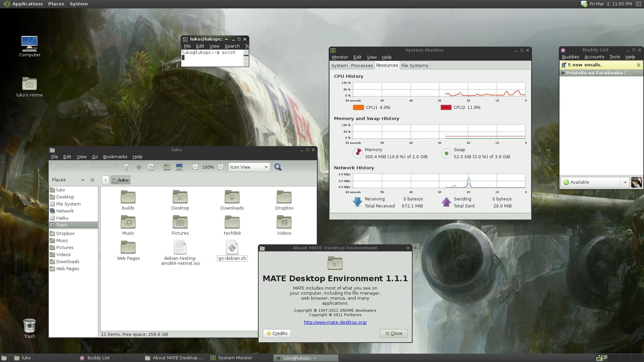Open the System panel menu
The width and height of the screenshot is (644, 362).
point(79,4)
